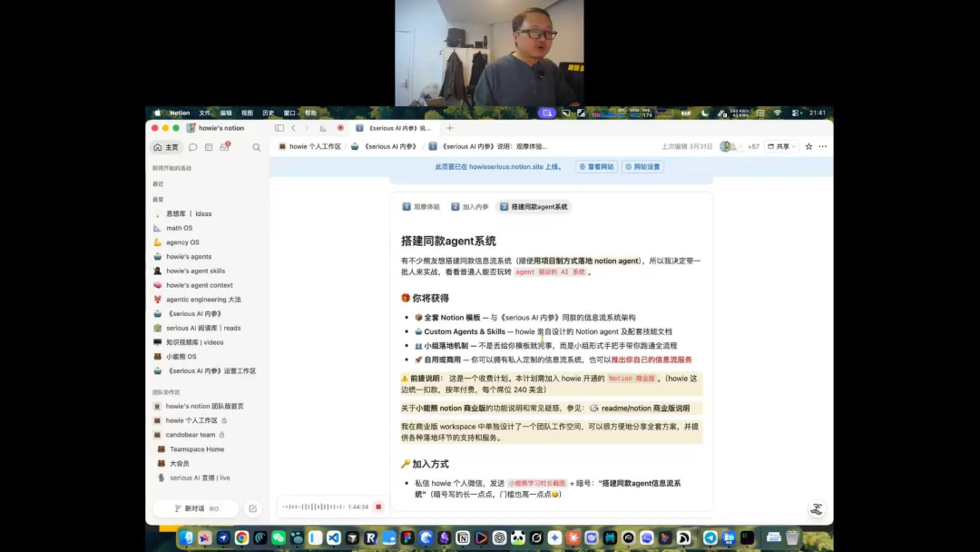Click the compose new page pencil icon
This screenshot has height=552, width=980.
point(252,508)
